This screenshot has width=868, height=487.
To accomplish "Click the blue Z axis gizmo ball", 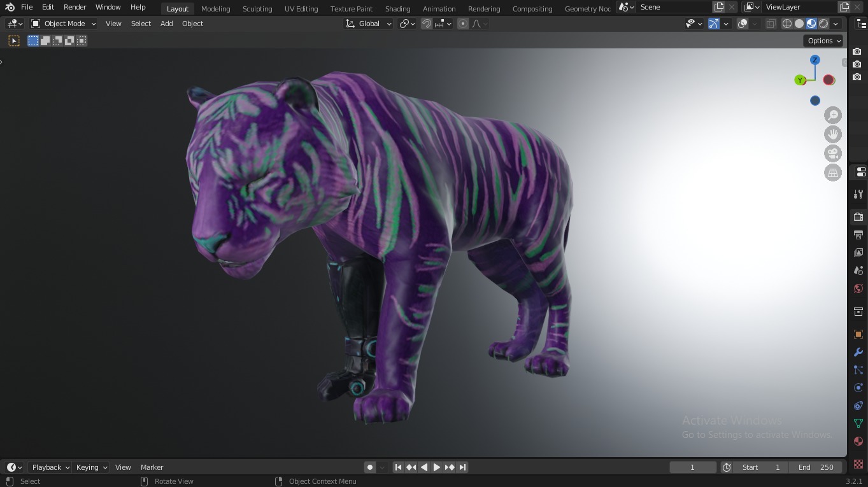I will (815, 60).
